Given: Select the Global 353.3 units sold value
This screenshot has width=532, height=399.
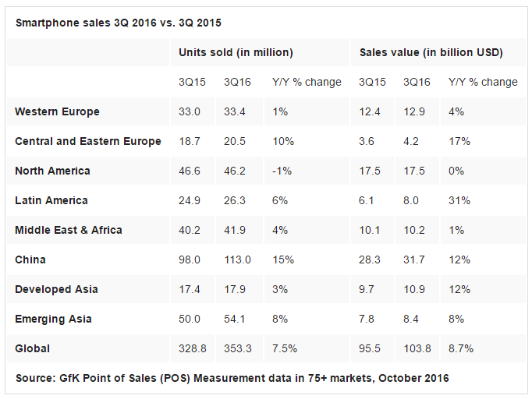Looking at the screenshot, I should [238, 348].
